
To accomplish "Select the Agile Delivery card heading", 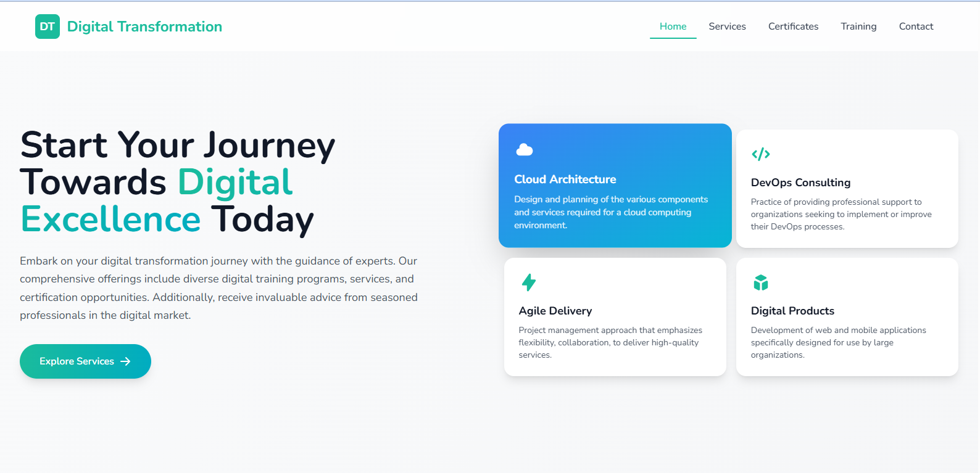I will point(555,311).
